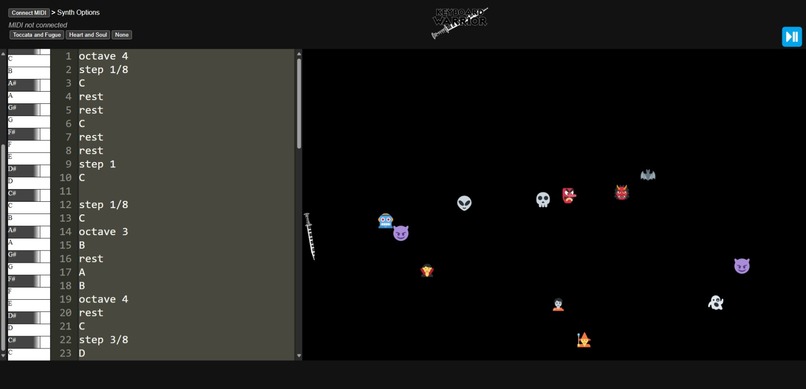Click code line 19 'octave 4'
The width and height of the screenshot is (806, 389).
[x=103, y=299]
